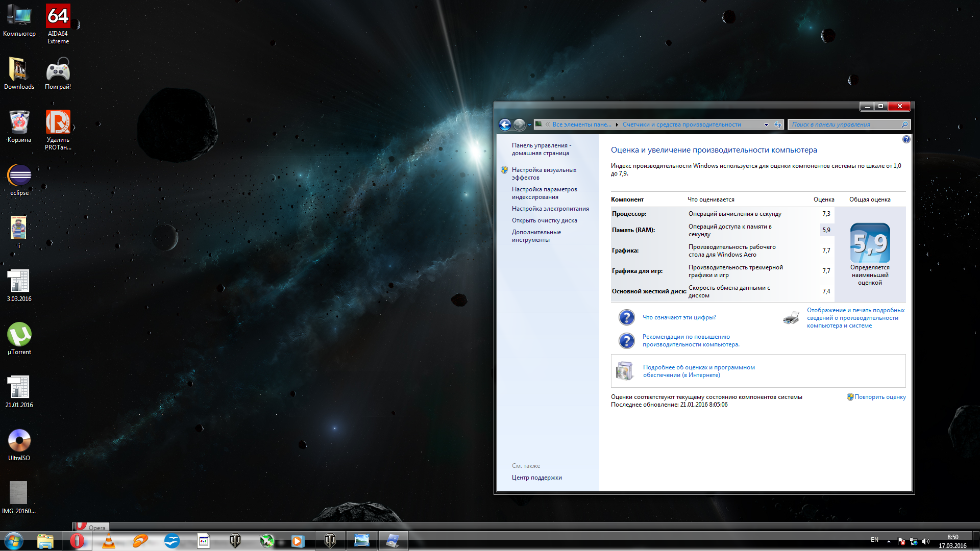Open the OpenOffice seagull taskbar icon
Image resolution: width=980 pixels, height=551 pixels.
click(172, 541)
